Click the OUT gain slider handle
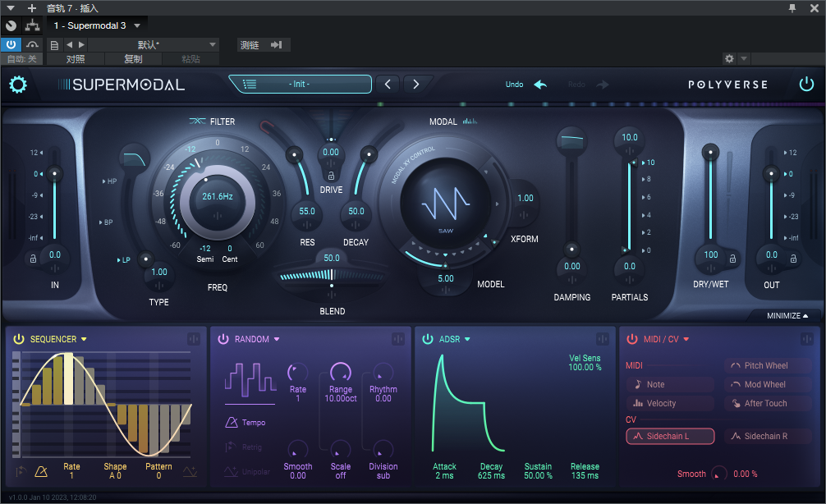This screenshot has height=504, width=826. pyautogui.click(x=771, y=173)
